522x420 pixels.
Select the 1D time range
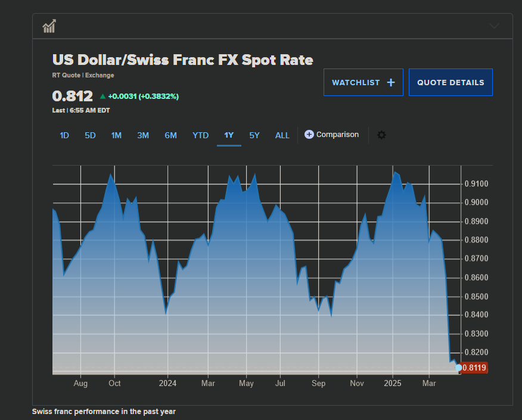(64, 135)
